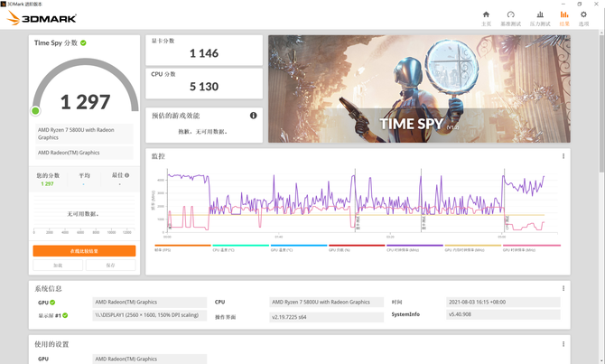Image resolution: width=605 pixels, height=364 pixels.
Task: Click the graphics test 1 chart marker line
Action: pyautogui.click(x=356, y=200)
